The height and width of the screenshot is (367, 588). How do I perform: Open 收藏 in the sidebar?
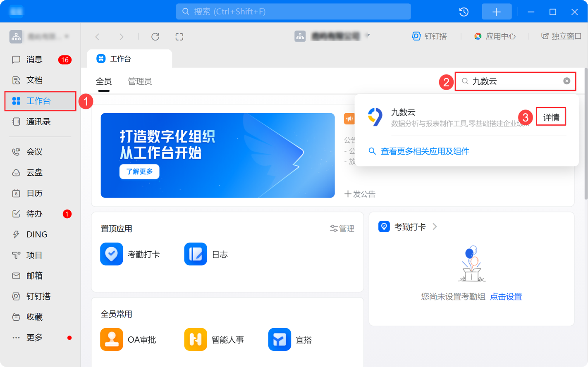[x=40, y=317]
